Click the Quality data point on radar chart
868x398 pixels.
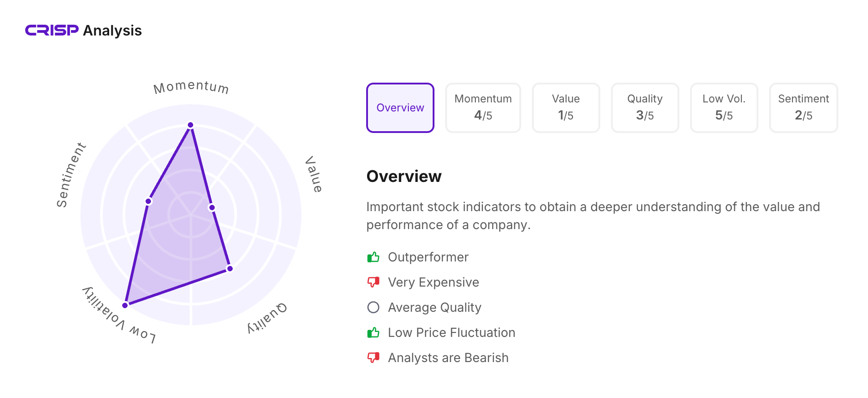tap(230, 269)
